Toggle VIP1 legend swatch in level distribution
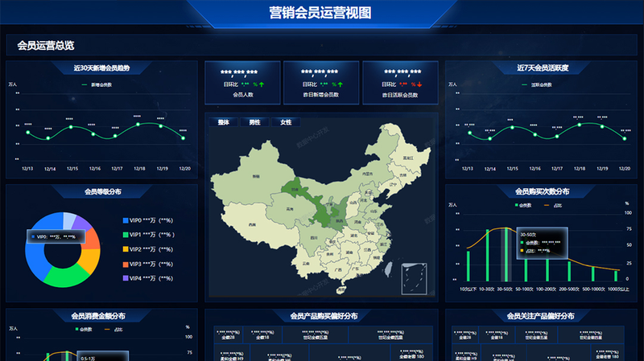Image resolution: width=644 pixels, height=361 pixels. coord(126,235)
